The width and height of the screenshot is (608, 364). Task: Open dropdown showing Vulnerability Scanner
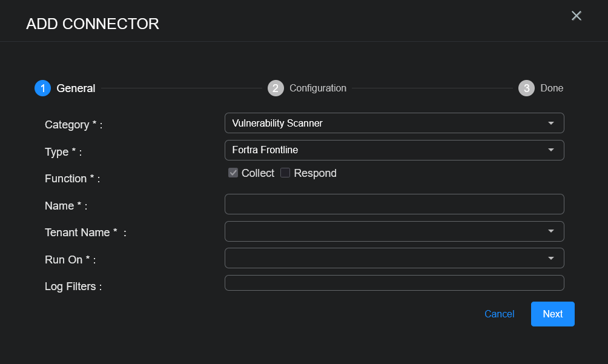pyautogui.click(x=388, y=123)
